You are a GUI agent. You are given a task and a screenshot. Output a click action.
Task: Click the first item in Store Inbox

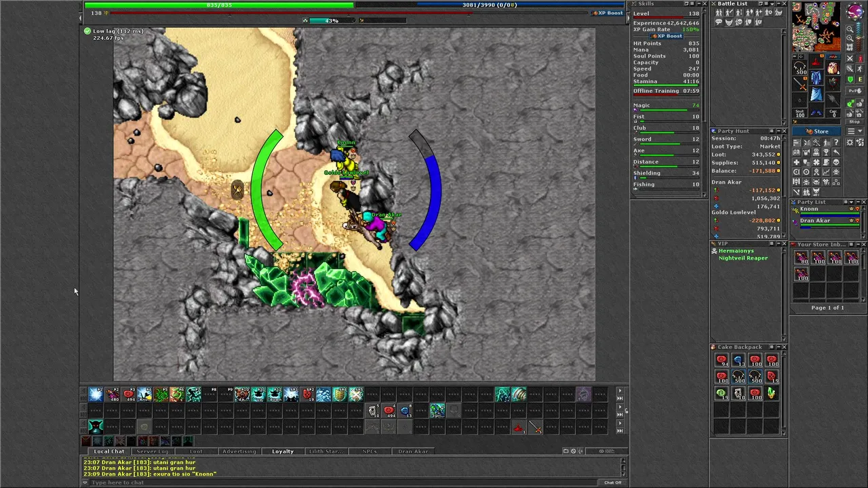(x=802, y=258)
